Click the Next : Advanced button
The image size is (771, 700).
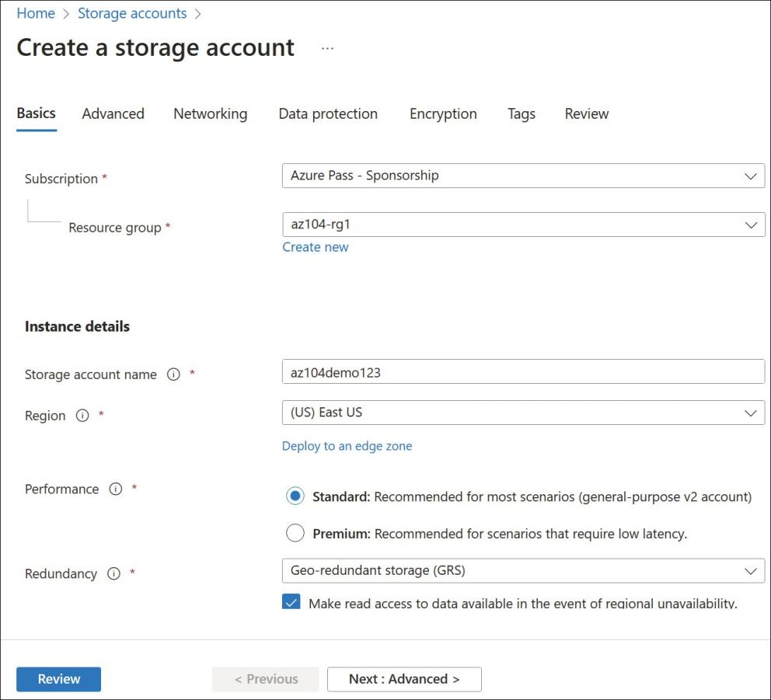click(404, 679)
